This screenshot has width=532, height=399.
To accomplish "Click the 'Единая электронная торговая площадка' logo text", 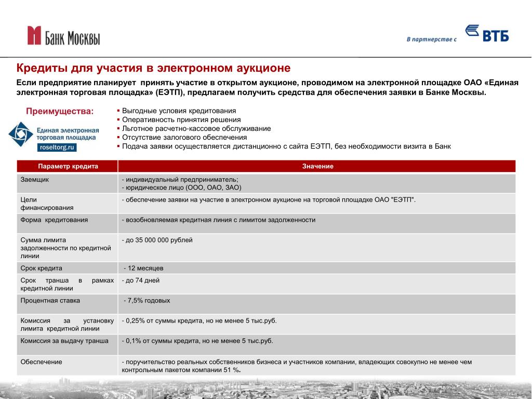I will point(68,134).
